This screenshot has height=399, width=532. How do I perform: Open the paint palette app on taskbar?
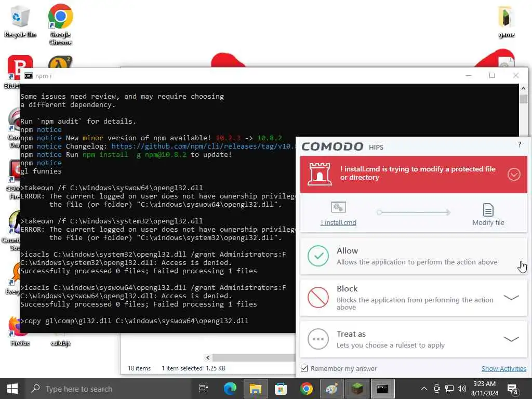[331, 389]
